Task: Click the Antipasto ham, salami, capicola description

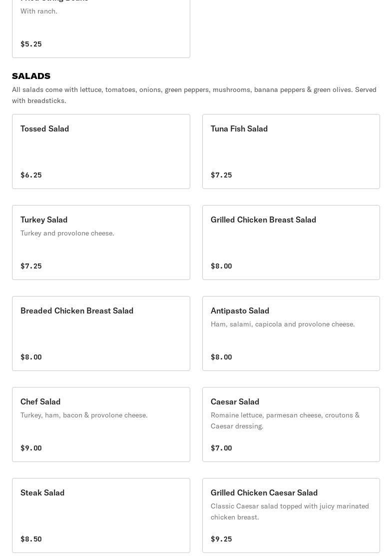Action: 283,324
